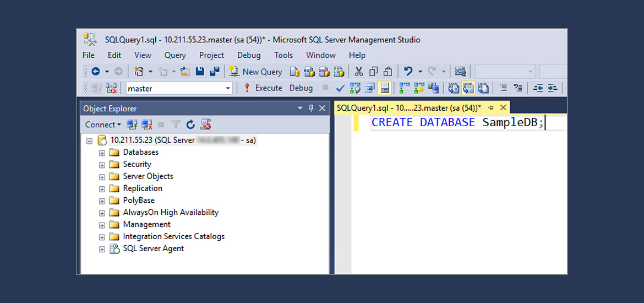Navigate backward with the blue arrow icon

[96, 72]
